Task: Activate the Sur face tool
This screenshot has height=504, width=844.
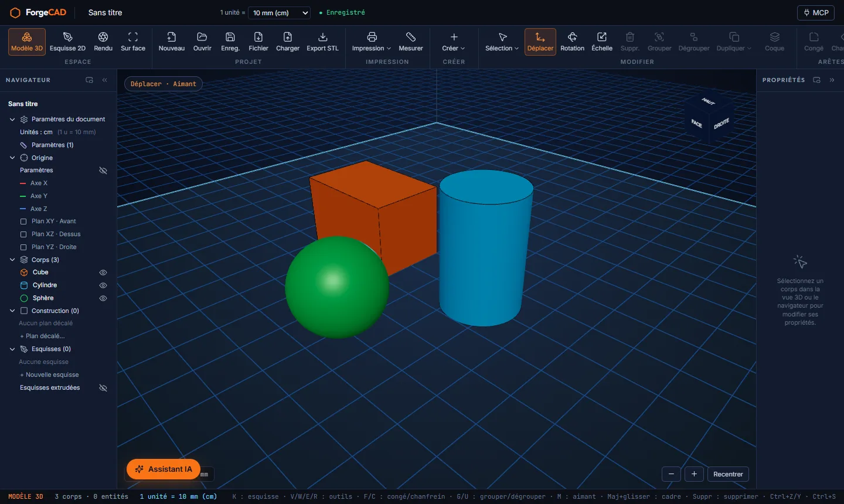Action: (x=133, y=42)
